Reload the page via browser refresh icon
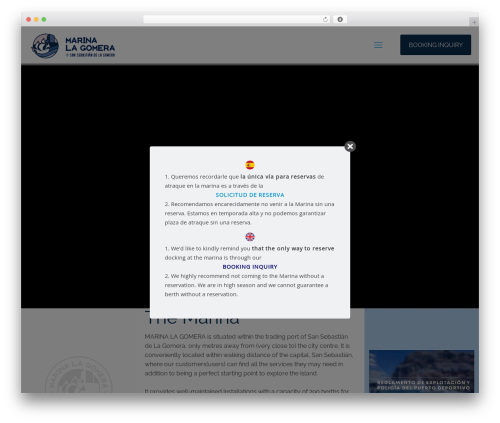Screen dimensions: 500x423 pyautogui.click(x=325, y=20)
